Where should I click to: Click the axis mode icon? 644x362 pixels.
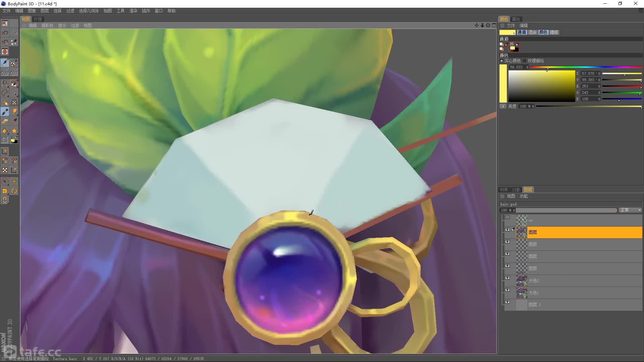click(x=5, y=151)
